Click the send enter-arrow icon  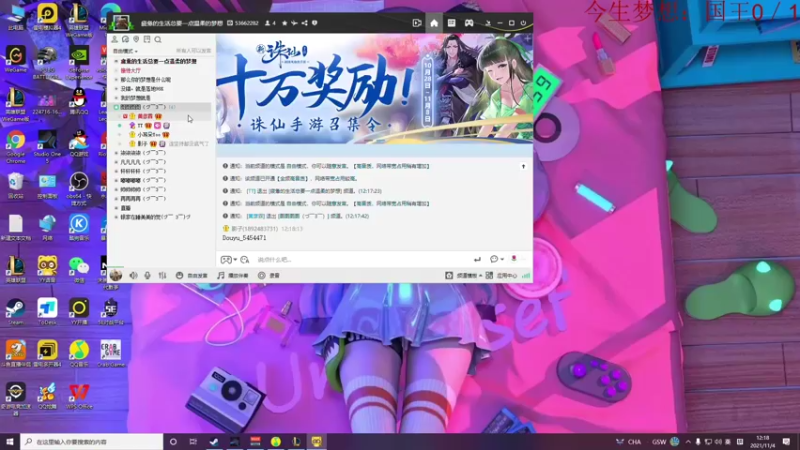(477, 260)
